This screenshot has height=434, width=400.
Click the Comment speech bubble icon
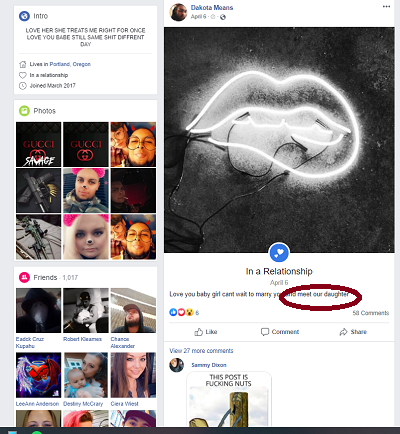click(265, 332)
